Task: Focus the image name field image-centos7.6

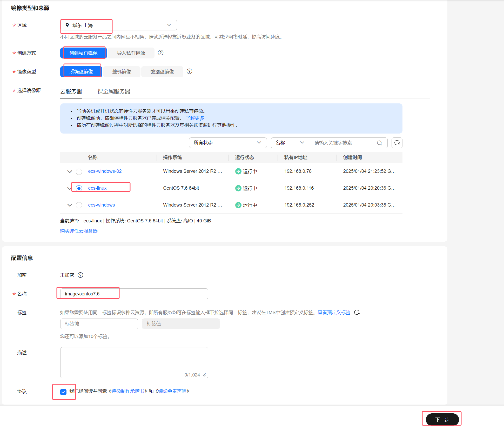Action: [x=134, y=294]
